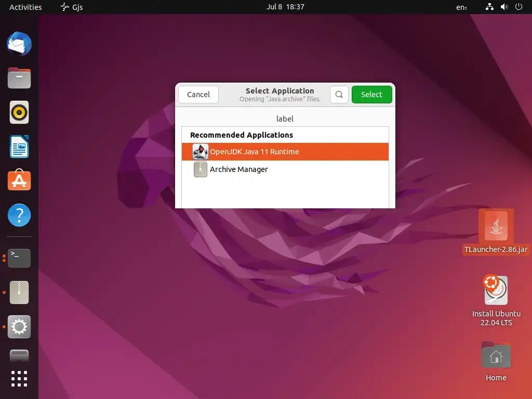Viewport: 532px width, 399px height.
Task: Open the Files manager in dock
Action: 19,78
